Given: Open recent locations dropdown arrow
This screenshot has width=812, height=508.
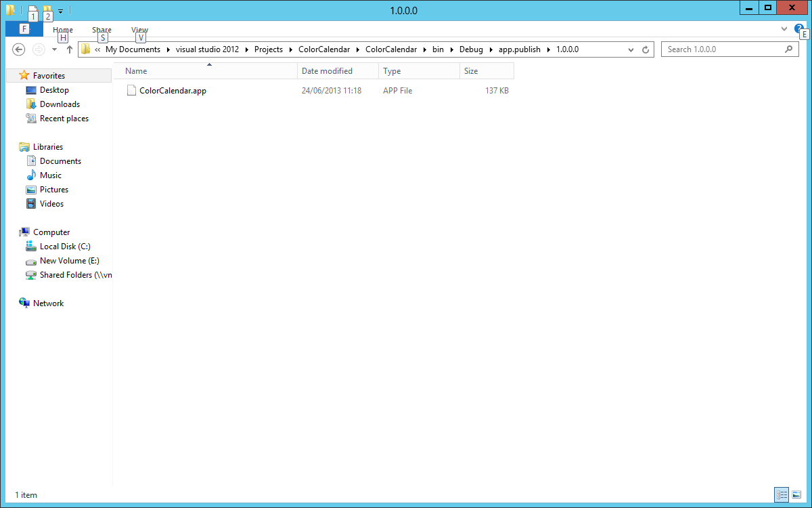Looking at the screenshot, I should 54,49.
